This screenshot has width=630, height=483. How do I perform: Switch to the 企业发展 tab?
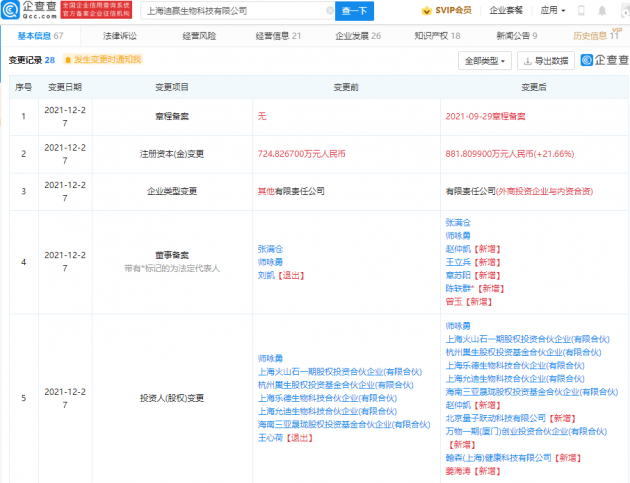click(358, 36)
